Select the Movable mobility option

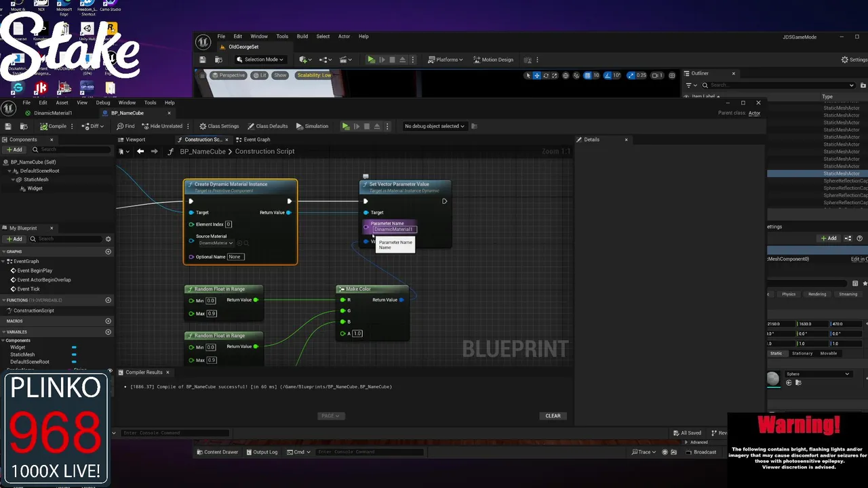coord(828,353)
